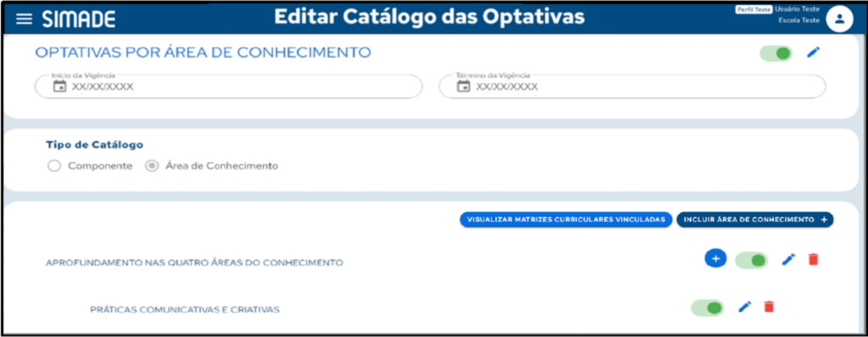This screenshot has height=337, width=868.
Task: Click Incluir Área de Conhecimento button
Action: coord(755,220)
